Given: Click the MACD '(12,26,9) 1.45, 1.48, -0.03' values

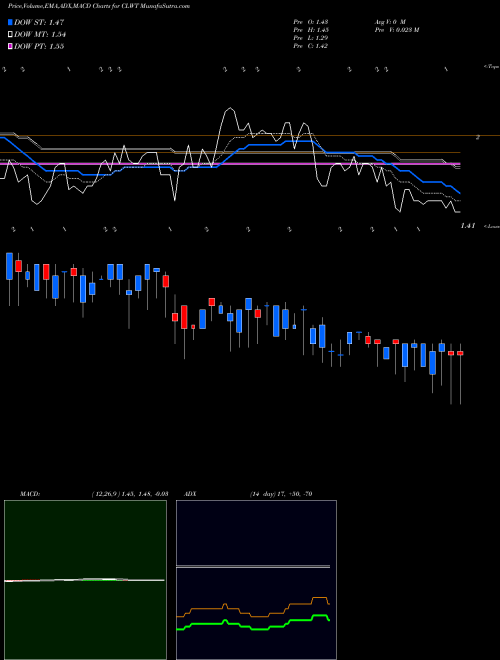Looking at the screenshot, I should click(130, 494).
